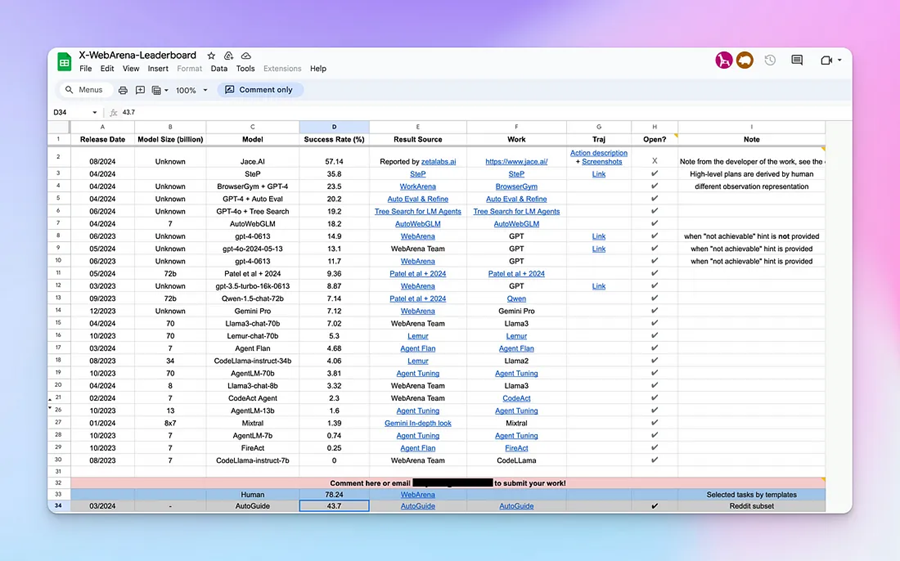Open the CodeAct work link
The width and height of the screenshot is (900, 561).
[517, 398]
